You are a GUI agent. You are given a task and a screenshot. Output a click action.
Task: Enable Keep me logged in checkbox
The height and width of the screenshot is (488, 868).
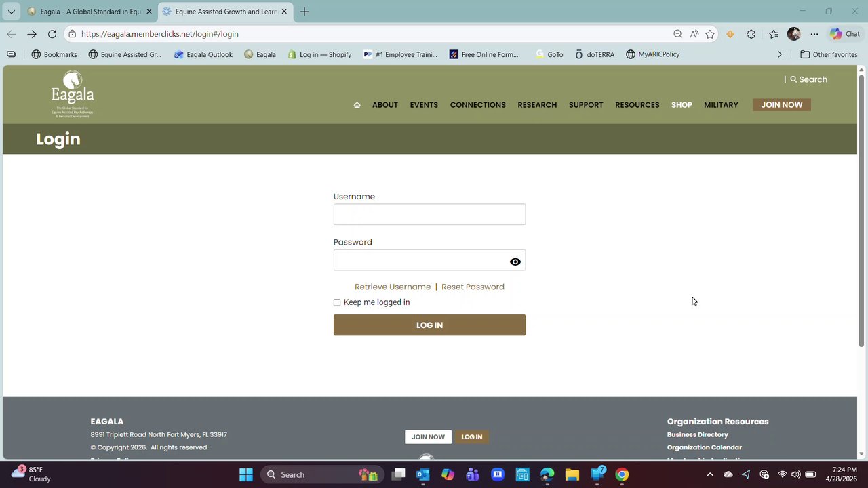click(337, 302)
